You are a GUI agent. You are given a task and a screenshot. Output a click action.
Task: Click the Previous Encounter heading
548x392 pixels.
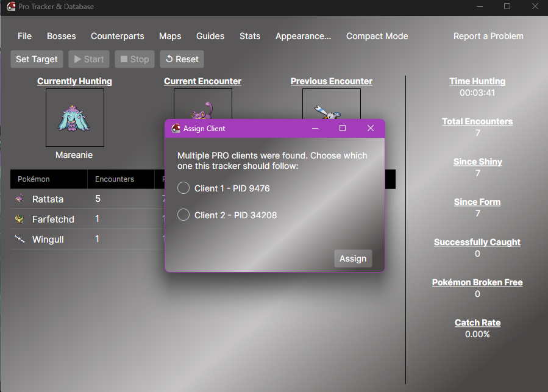tap(332, 81)
